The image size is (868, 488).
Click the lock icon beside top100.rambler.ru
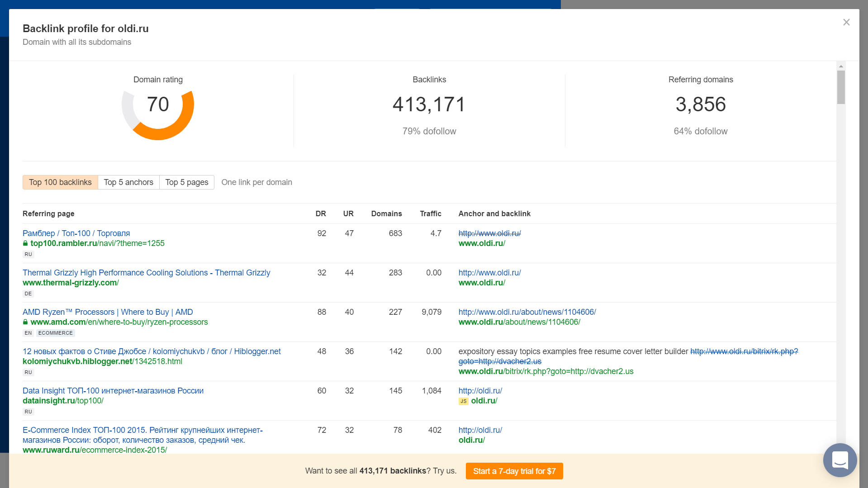[x=25, y=243]
